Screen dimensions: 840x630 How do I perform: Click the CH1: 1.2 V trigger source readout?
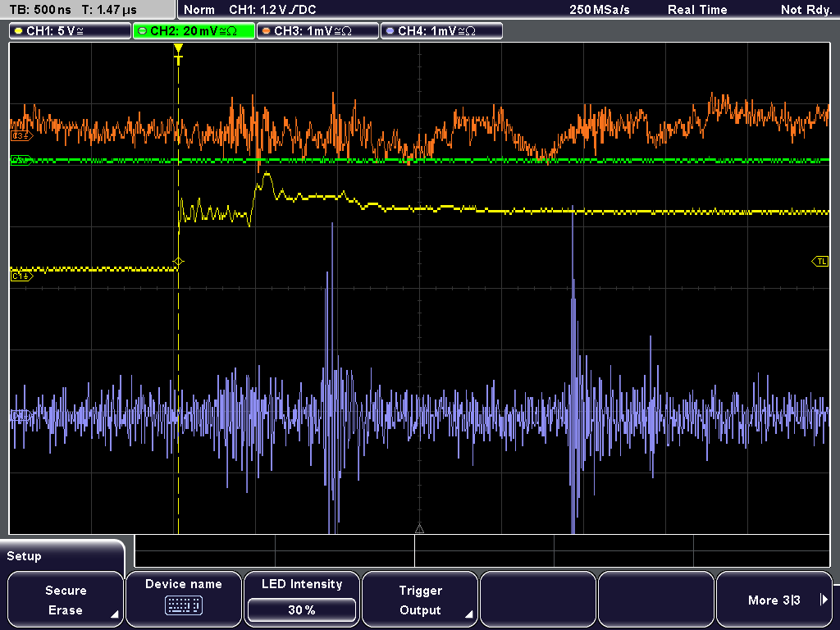[x=272, y=10]
